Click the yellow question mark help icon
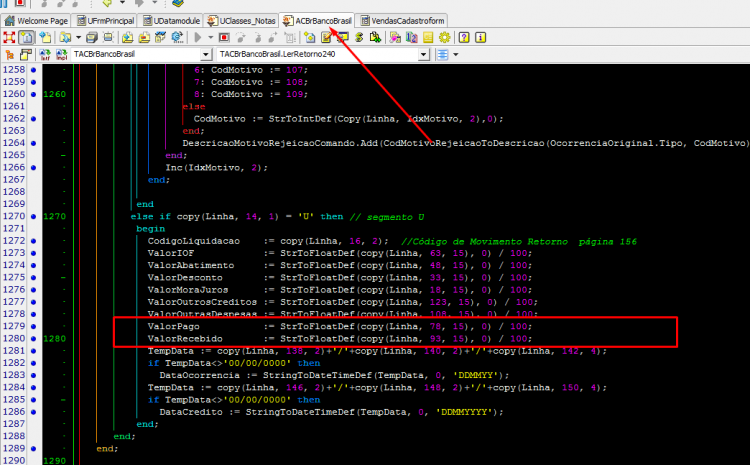The width and height of the screenshot is (750, 465). click(463, 37)
